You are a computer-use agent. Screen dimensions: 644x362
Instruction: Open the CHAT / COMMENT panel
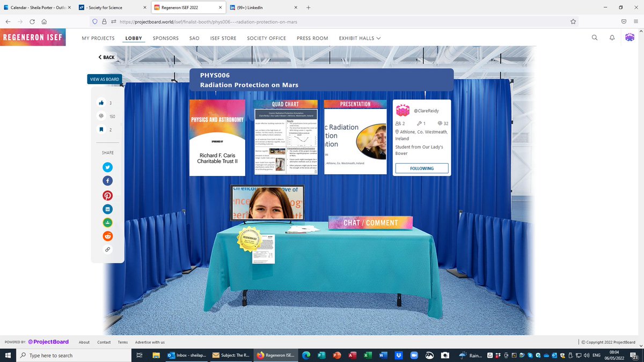pyautogui.click(x=370, y=222)
